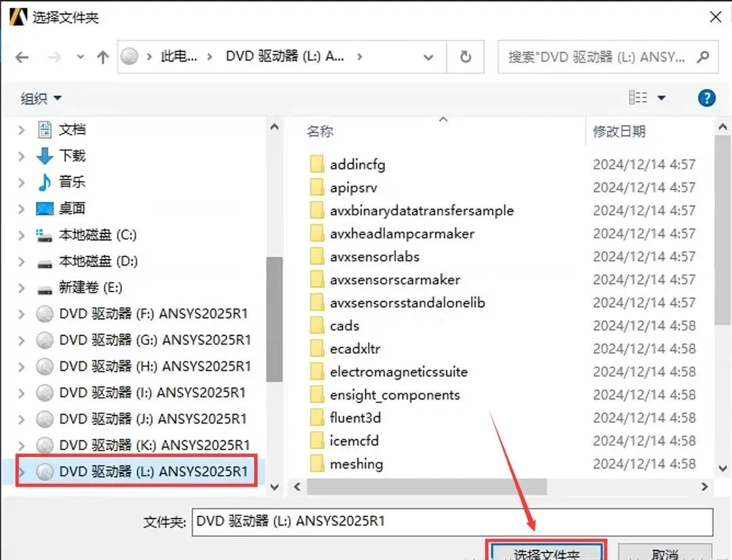Expand 本地磁盘 (C:) node
Screen dimensions: 732x560
click(x=21, y=235)
